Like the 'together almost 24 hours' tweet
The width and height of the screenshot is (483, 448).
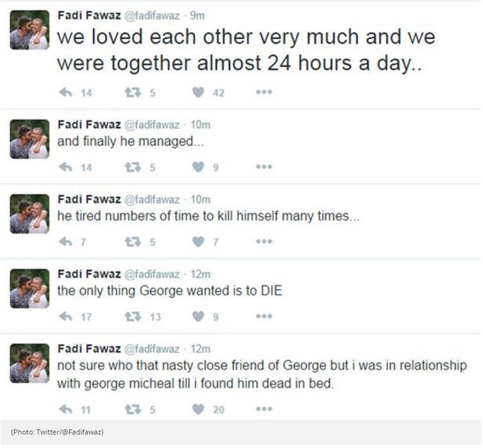[x=199, y=92]
